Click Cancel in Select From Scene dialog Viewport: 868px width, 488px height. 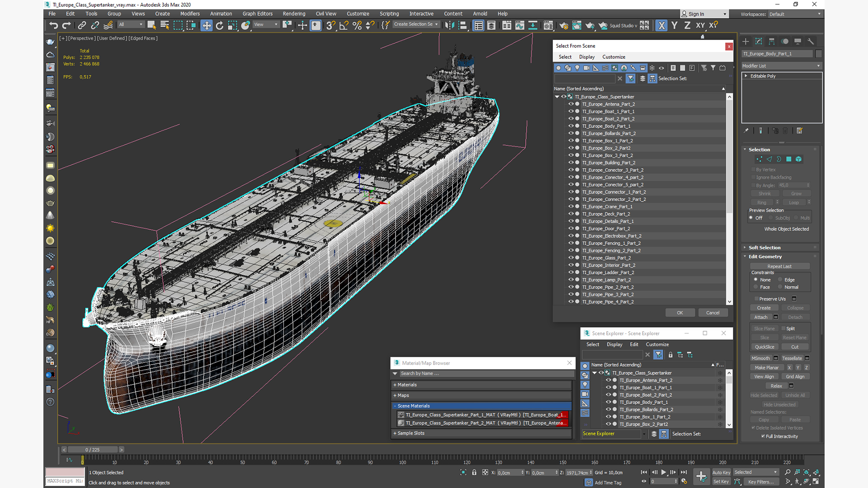[x=712, y=313]
